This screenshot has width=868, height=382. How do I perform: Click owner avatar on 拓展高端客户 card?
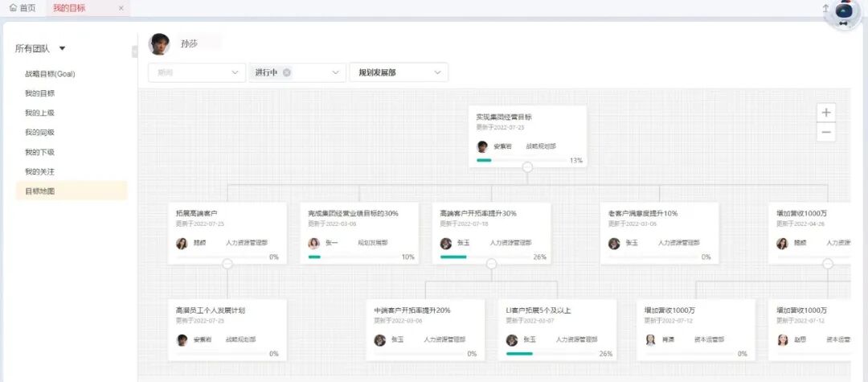coord(182,244)
